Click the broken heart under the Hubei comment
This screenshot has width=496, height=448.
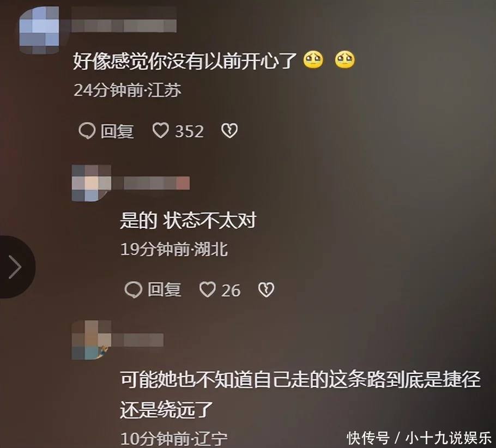click(266, 290)
